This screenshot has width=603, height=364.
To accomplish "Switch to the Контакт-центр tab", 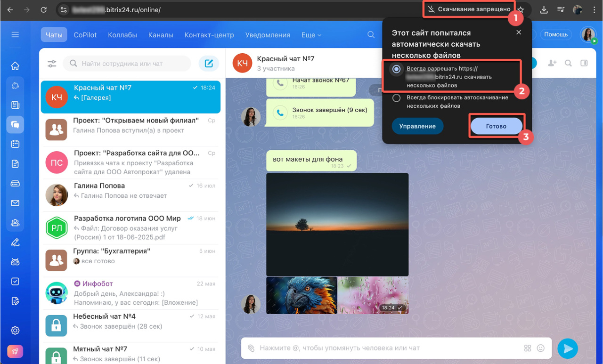I will (209, 35).
